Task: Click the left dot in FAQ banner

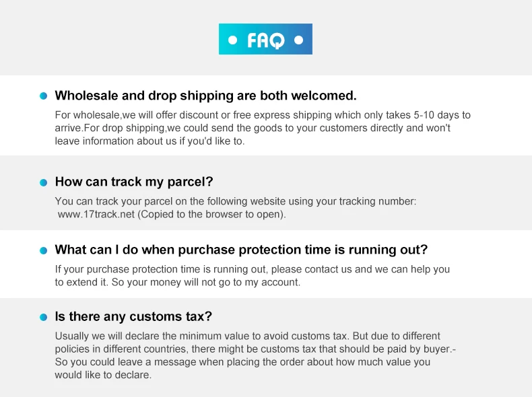Action: [233, 40]
